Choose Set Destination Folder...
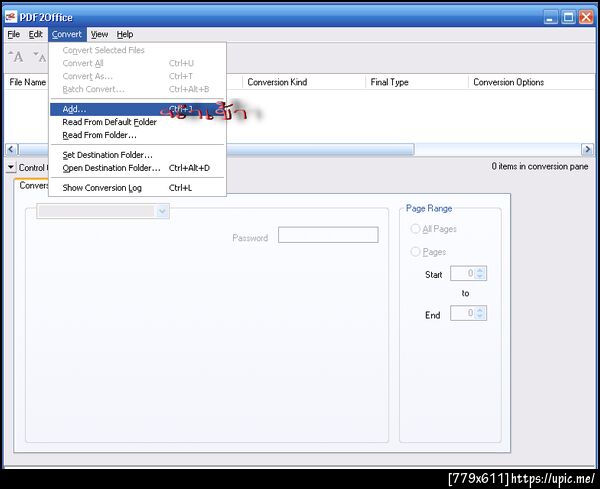 137,155
